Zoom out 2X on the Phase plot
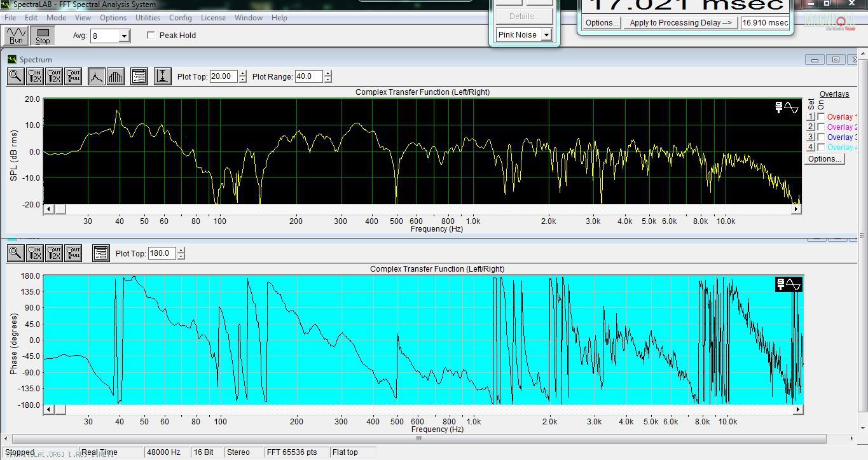Screen dimensions: 868x460 [54, 253]
